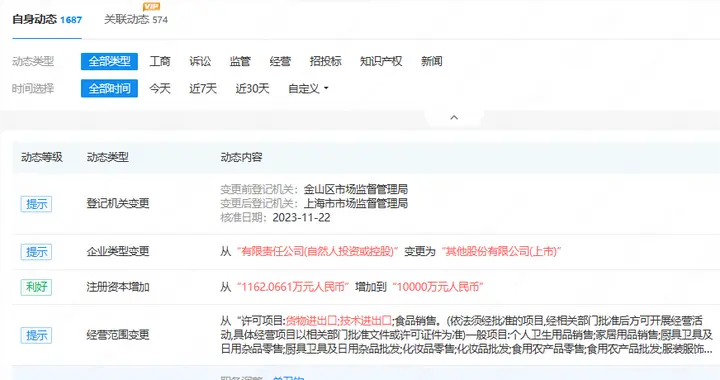Open the 自定义 time dropdown
Viewport: 720px width, 380px height.
tap(308, 89)
